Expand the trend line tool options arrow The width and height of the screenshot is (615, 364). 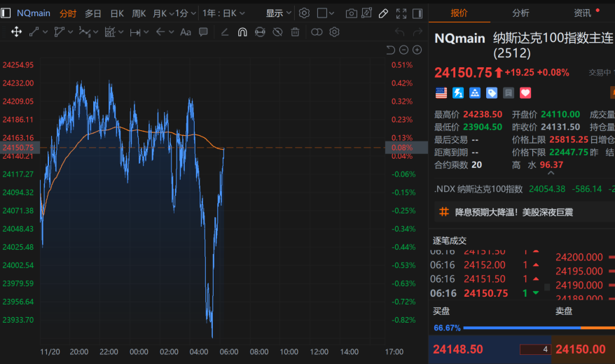click(45, 31)
